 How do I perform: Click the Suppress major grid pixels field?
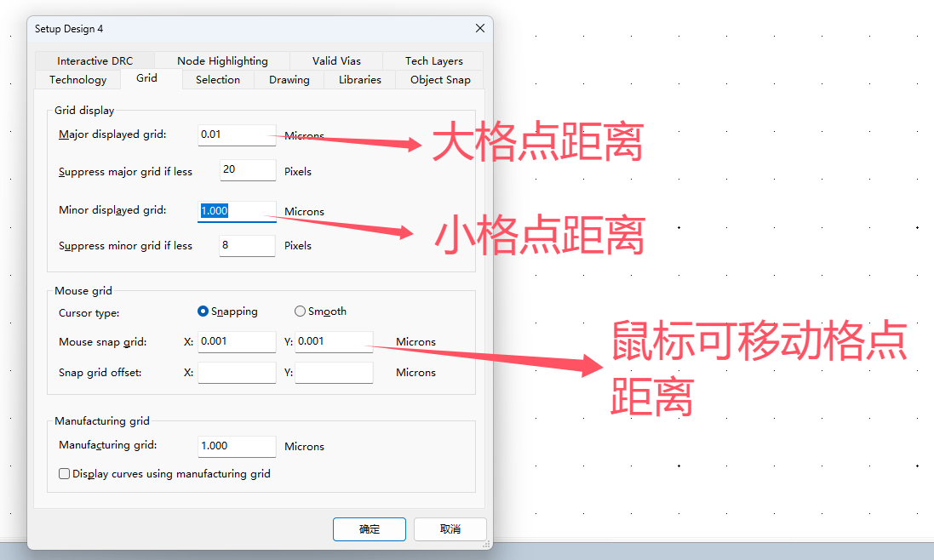(x=248, y=170)
